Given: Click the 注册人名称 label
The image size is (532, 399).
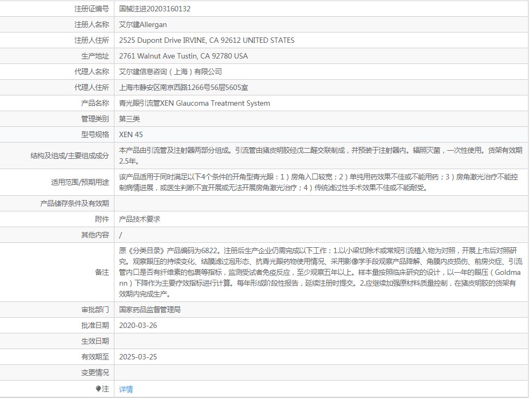Looking at the screenshot, I should pos(92,24).
